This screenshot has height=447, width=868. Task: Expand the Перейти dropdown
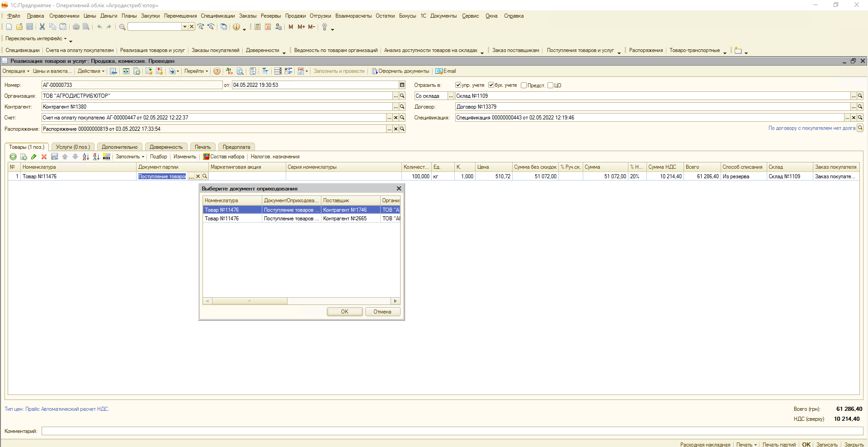[196, 71]
